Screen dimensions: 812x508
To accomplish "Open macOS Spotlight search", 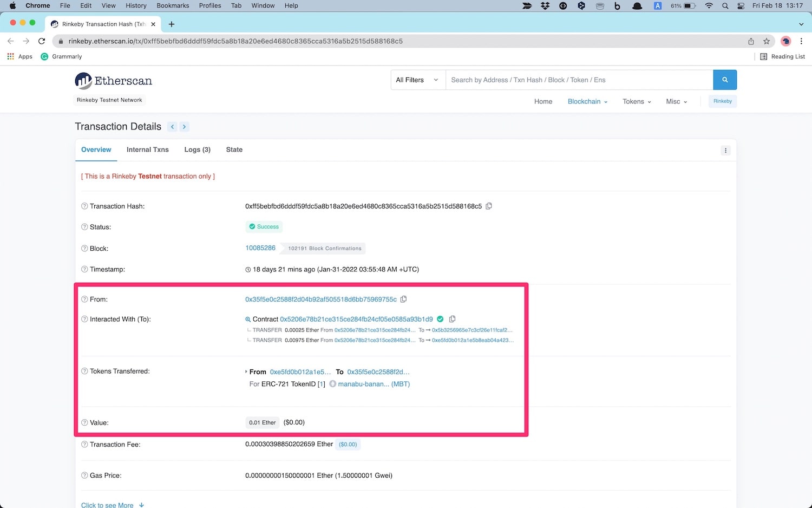I will click(725, 5).
